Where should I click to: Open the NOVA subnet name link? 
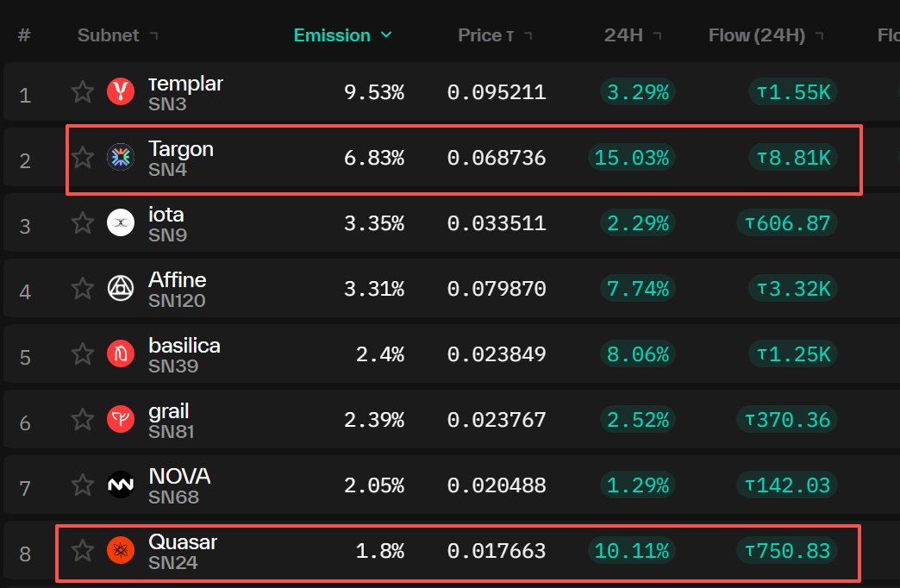tap(179, 477)
